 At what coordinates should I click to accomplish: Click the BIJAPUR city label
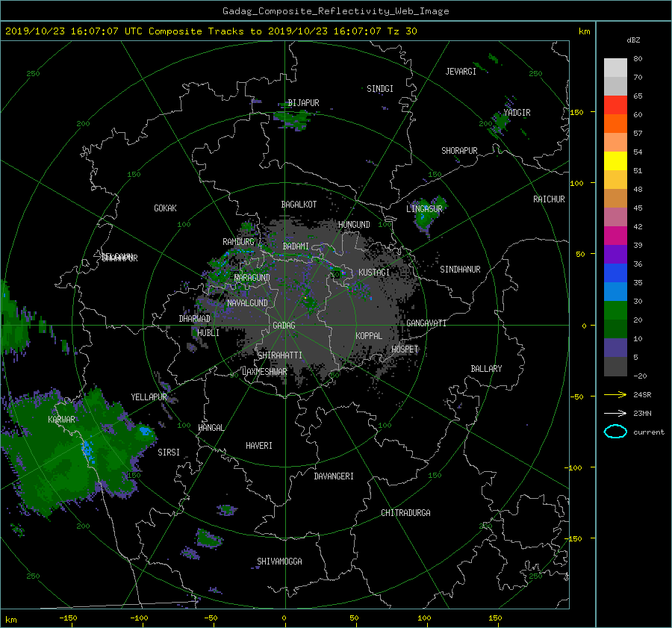pos(303,103)
